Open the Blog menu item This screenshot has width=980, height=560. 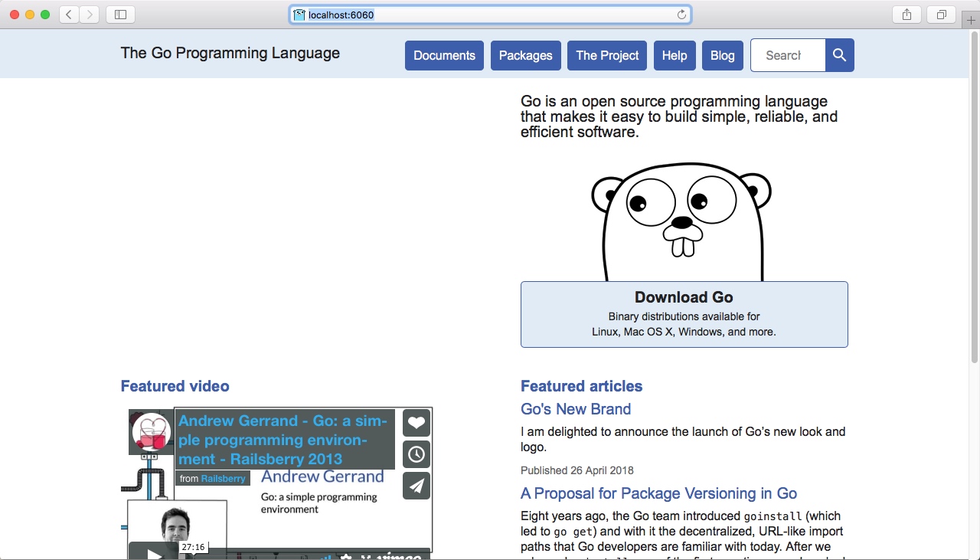[x=722, y=55]
